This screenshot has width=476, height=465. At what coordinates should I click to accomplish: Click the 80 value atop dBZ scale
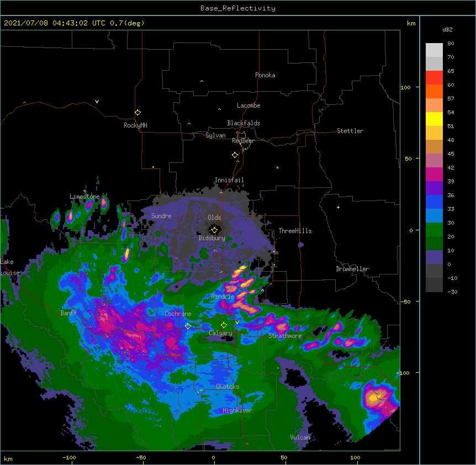451,44
